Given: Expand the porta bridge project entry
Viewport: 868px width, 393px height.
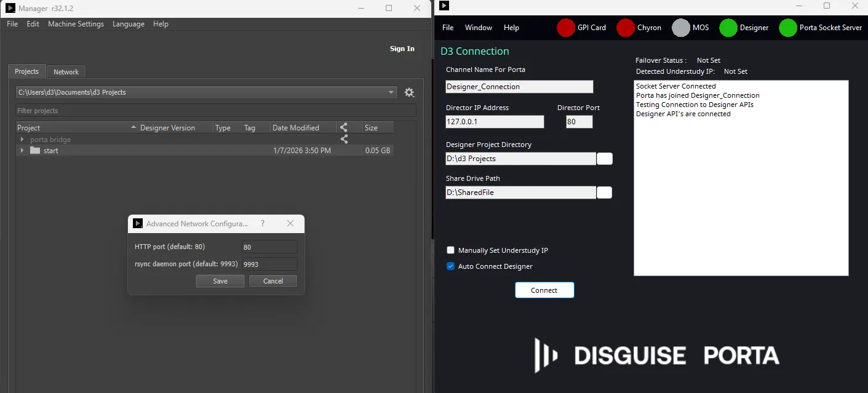Looking at the screenshot, I should pos(23,140).
